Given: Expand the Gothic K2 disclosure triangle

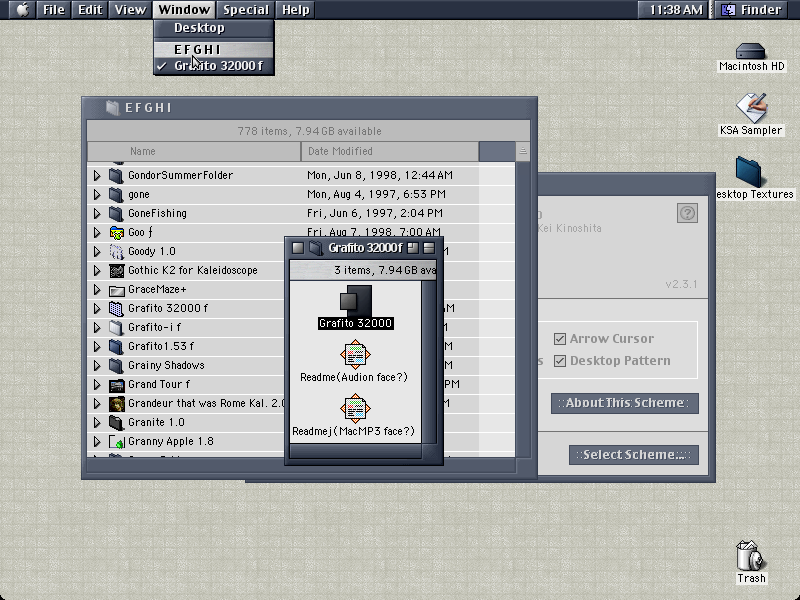Looking at the screenshot, I should coord(97,270).
